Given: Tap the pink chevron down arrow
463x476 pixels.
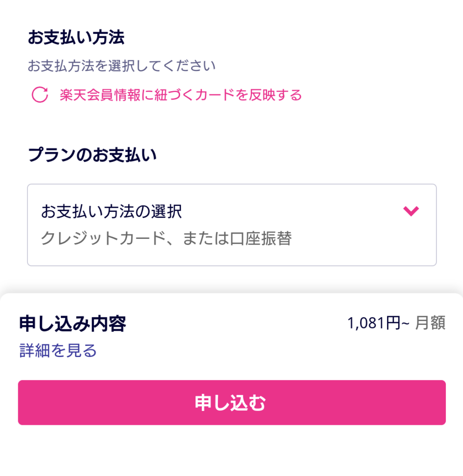Looking at the screenshot, I should tap(411, 212).
